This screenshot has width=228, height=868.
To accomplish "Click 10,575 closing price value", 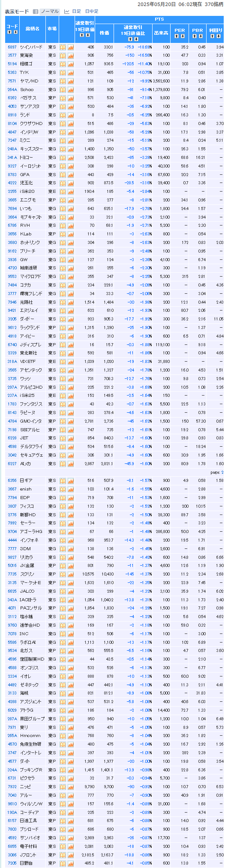I will click(88, 574).
